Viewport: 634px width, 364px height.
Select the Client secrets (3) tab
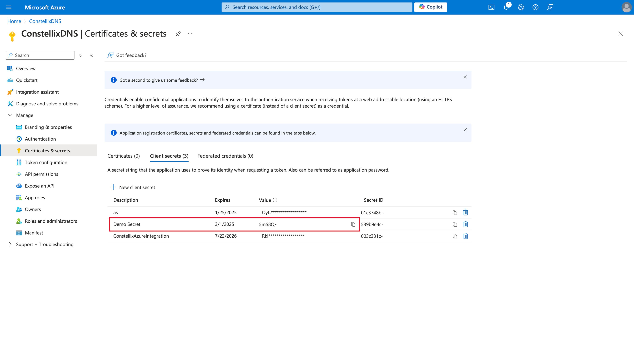[169, 156]
